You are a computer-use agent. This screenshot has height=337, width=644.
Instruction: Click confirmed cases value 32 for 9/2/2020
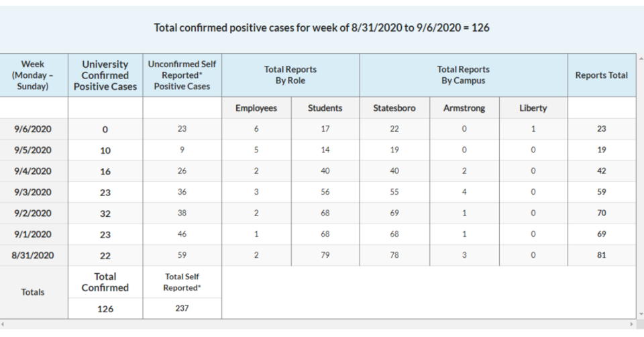[x=105, y=213]
